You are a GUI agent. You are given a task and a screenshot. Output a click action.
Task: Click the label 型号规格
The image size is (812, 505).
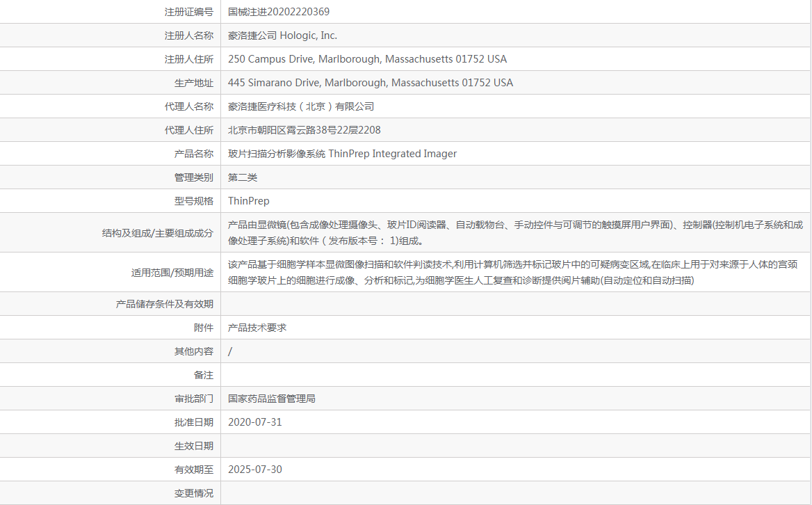[194, 201]
